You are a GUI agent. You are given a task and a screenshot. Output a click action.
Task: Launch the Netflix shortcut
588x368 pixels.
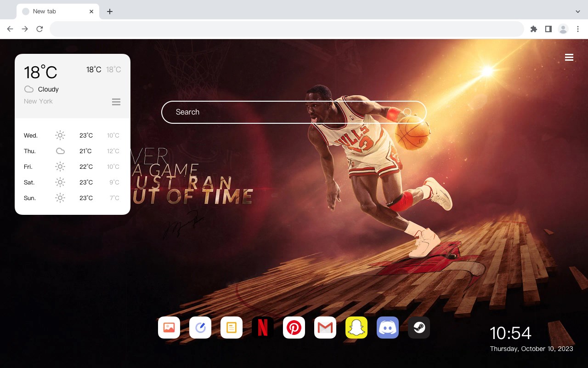click(263, 328)
